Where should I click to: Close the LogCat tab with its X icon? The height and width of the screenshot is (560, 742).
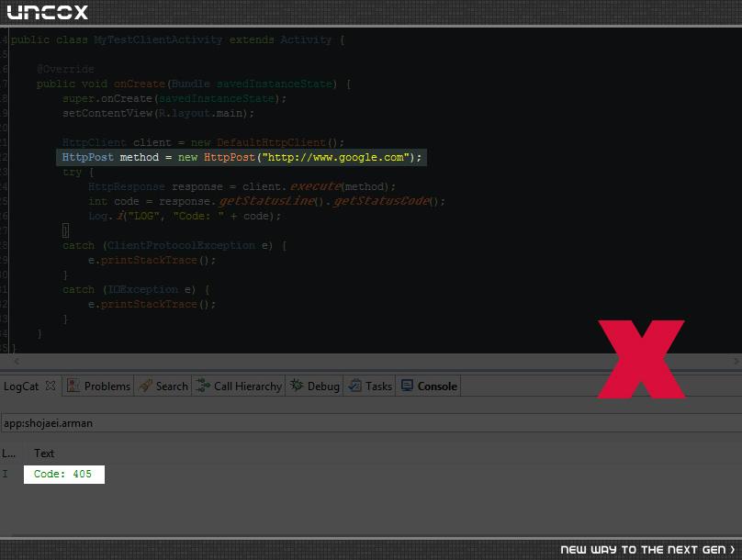tap(51, 386)
